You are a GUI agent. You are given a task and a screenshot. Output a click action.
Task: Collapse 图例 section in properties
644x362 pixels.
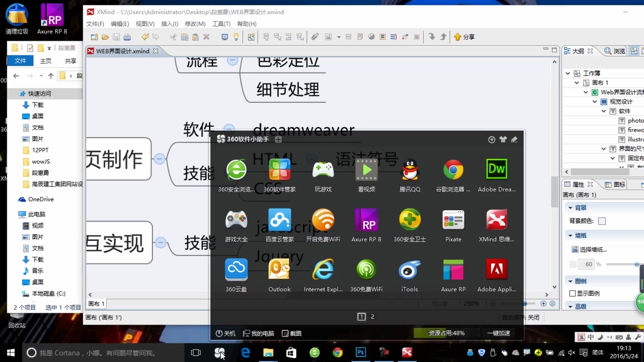click(570, 281)
